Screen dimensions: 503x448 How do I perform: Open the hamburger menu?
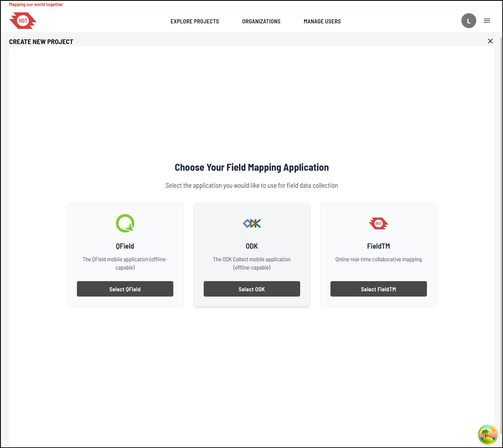487,21
